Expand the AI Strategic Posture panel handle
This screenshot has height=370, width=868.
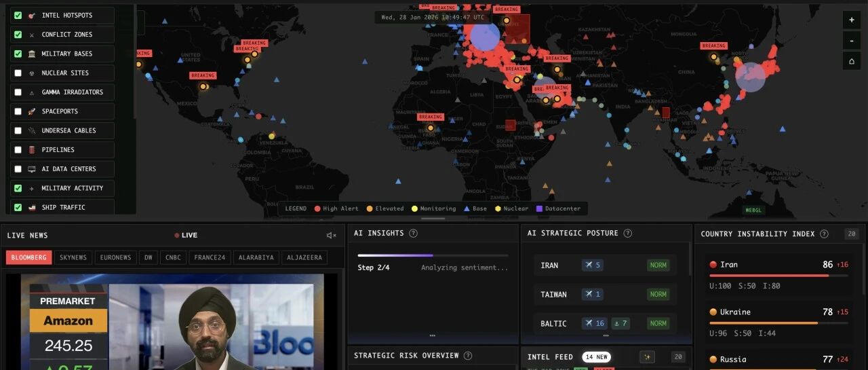click(606, 336)
